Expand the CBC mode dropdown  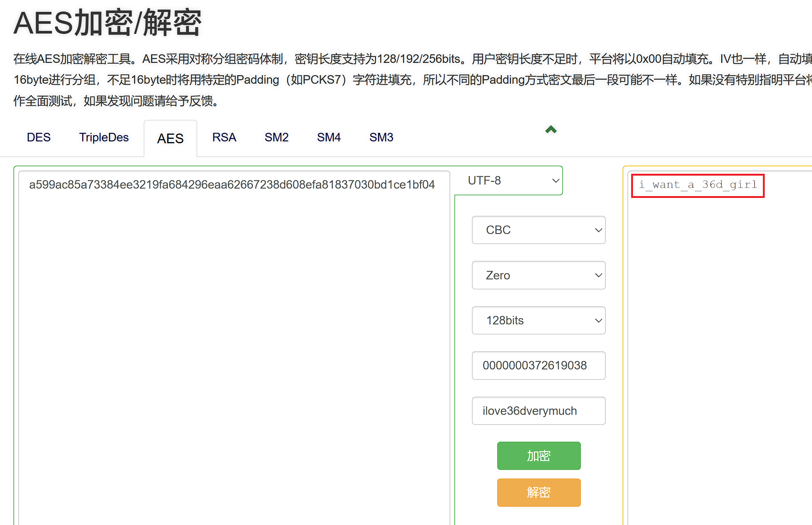[538, 230]
